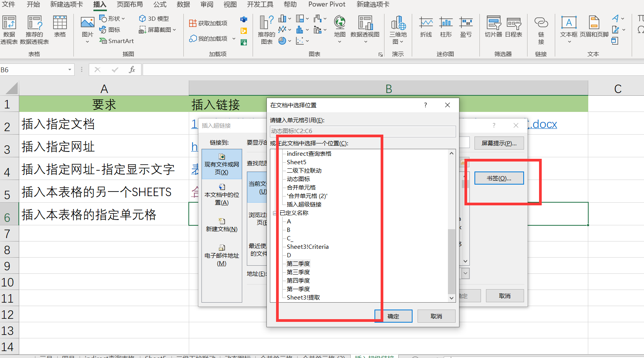Open the 公式 ribbon tab
Viewport: 644px width, 358px height.
pos(160,4)
